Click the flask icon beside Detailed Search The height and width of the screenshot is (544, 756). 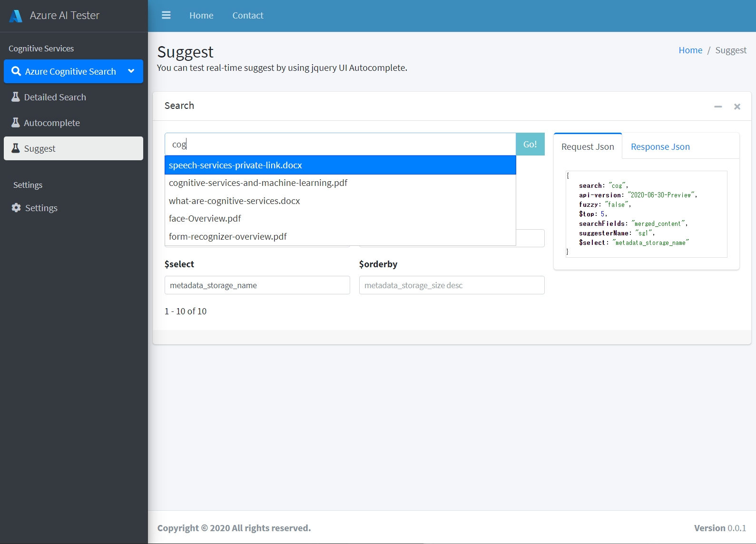click(x=16, y=97)
